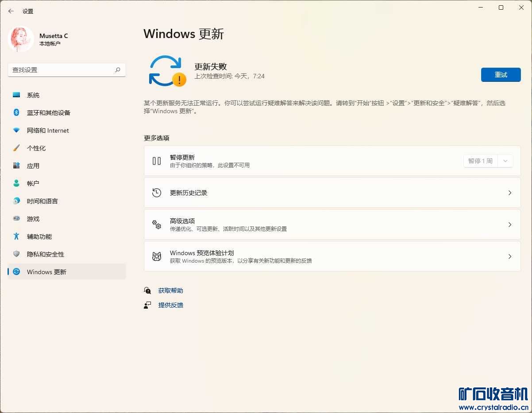This screenshot has height=413, width=532.
Task: Click the Windows 更新 sidebar sync icon
Action: 16,272
